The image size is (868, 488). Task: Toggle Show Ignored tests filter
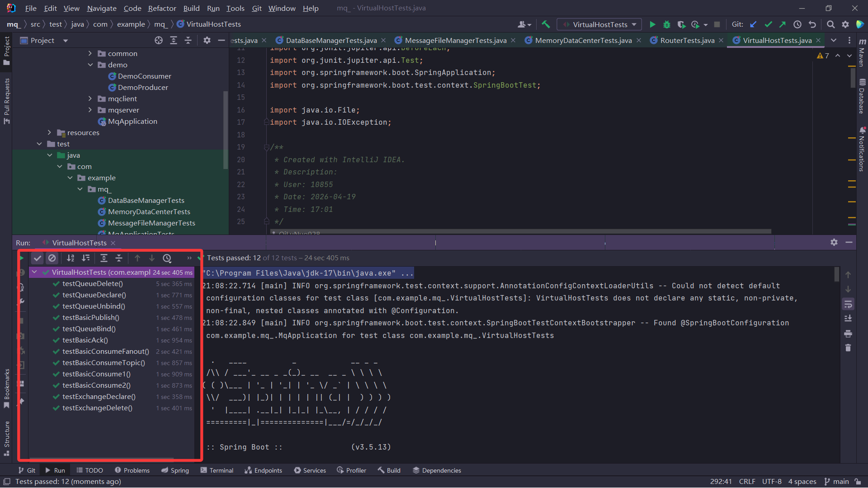point(52,258)
